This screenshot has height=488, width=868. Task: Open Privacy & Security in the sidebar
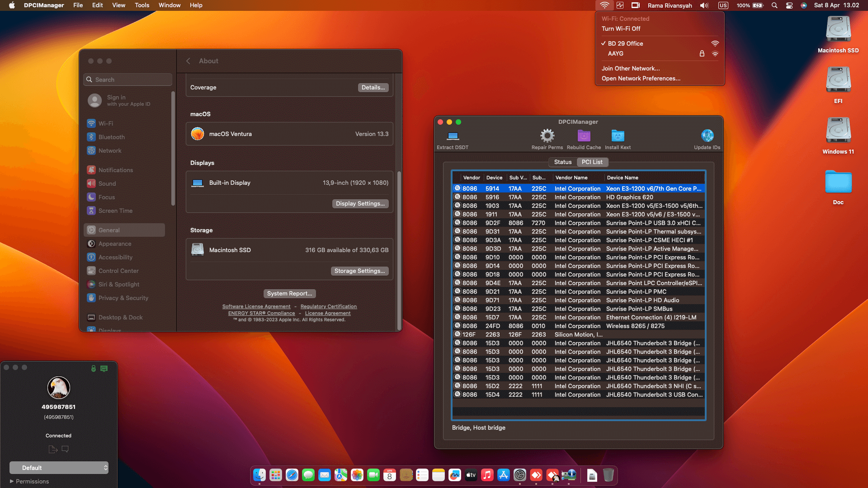click(123, 298)
